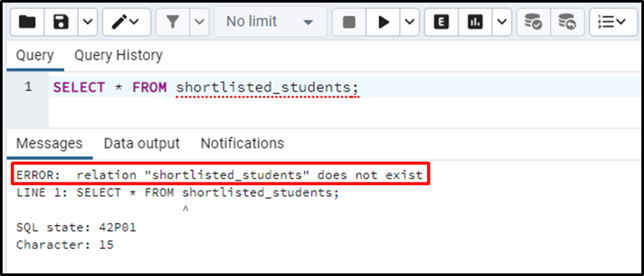Commit the transaction

tap(534, 22)
